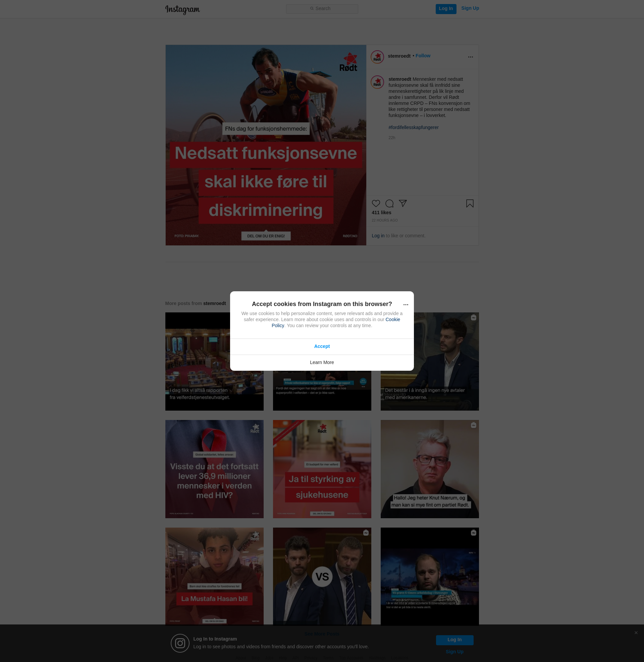Click the IGTV badge on the VS thumbnail
The width and height of the screenshot is (644, 662).
pyautogui.click(x=366, y=533)
